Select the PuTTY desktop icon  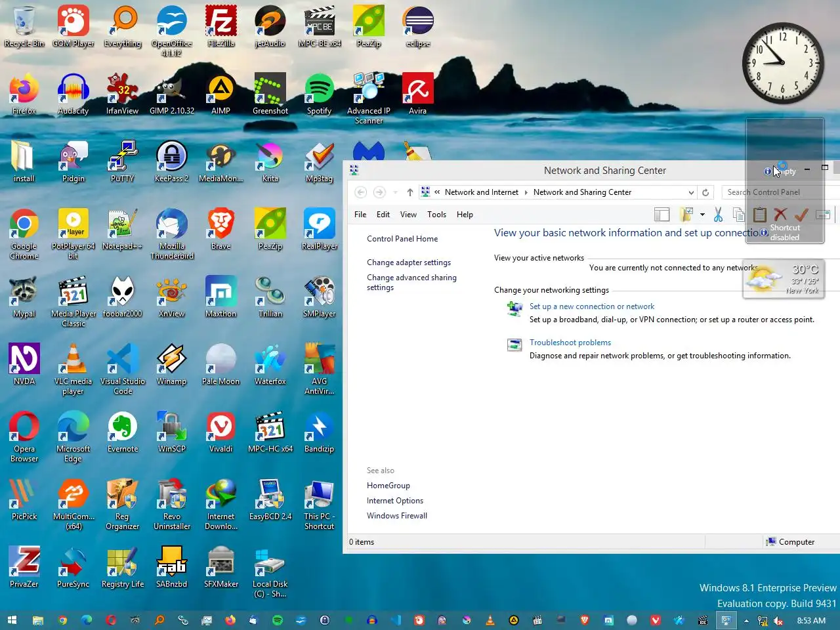tap(123, 161)
